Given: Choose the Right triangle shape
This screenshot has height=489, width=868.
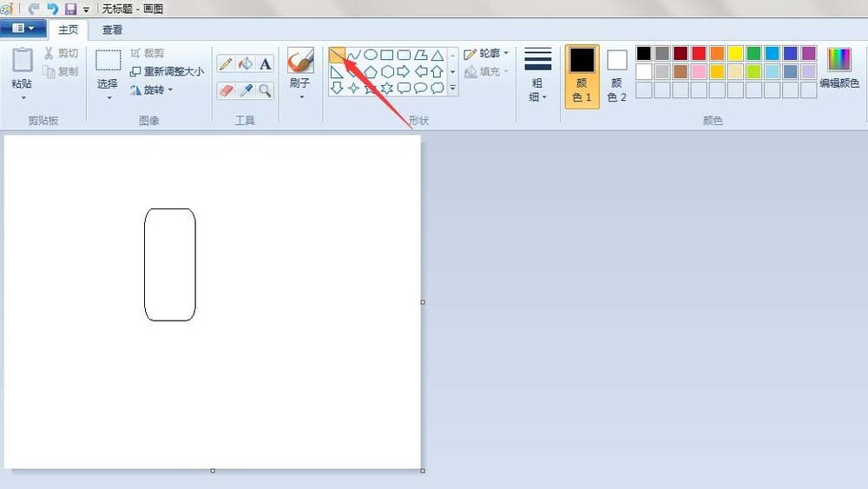Looking at the screenshot, I should point(337,71).
